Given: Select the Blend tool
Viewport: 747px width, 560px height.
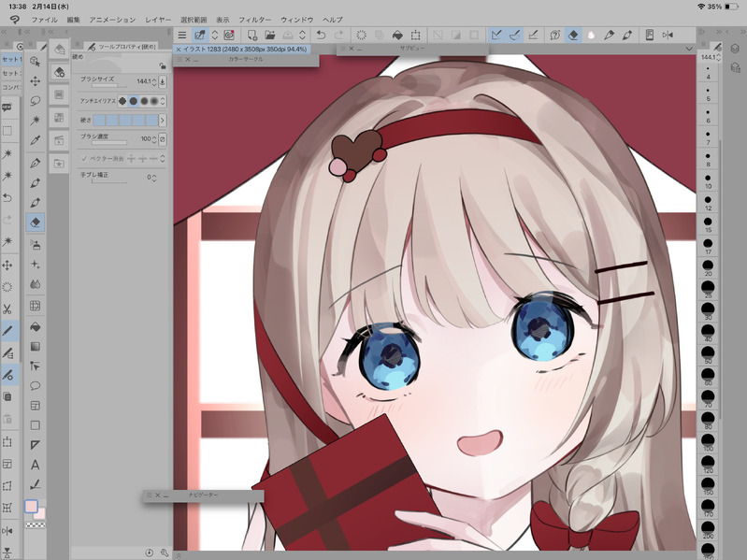Looking at the screenshot, I should click(36, 284).
